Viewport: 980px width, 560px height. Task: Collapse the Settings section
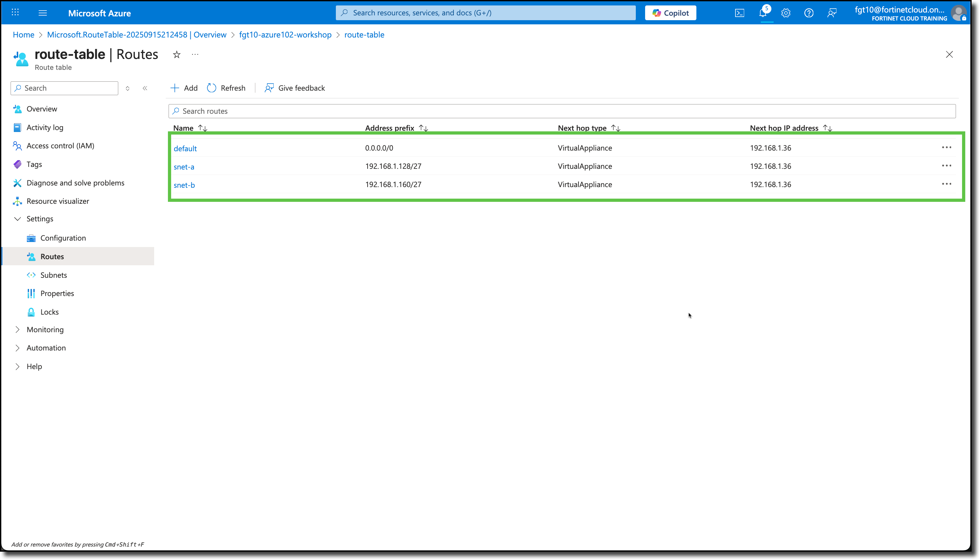coord(18,218)
